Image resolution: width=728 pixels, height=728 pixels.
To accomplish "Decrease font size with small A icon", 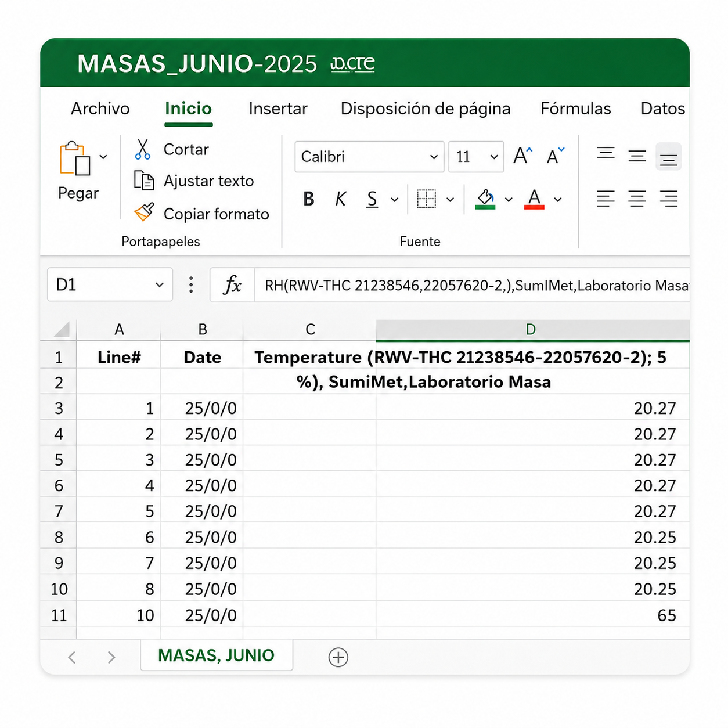I will click(556, 156).
